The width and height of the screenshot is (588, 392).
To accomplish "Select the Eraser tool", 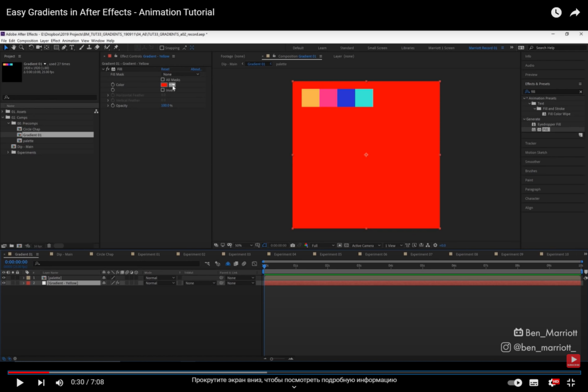I will 97,48.
